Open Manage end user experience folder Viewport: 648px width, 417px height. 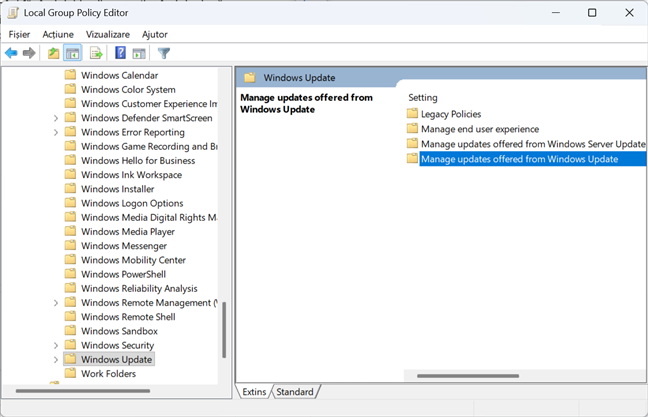[480, 129]
